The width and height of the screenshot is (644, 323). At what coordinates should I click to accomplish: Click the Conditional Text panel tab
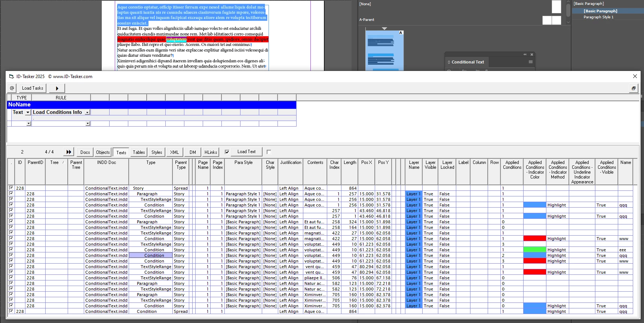point(467,62)
